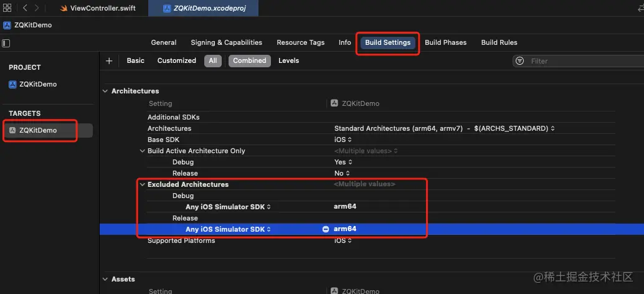Screen dimensions: 644x294
Task: Click the Base SDK setting label
Action: click(x=163, y=140)
